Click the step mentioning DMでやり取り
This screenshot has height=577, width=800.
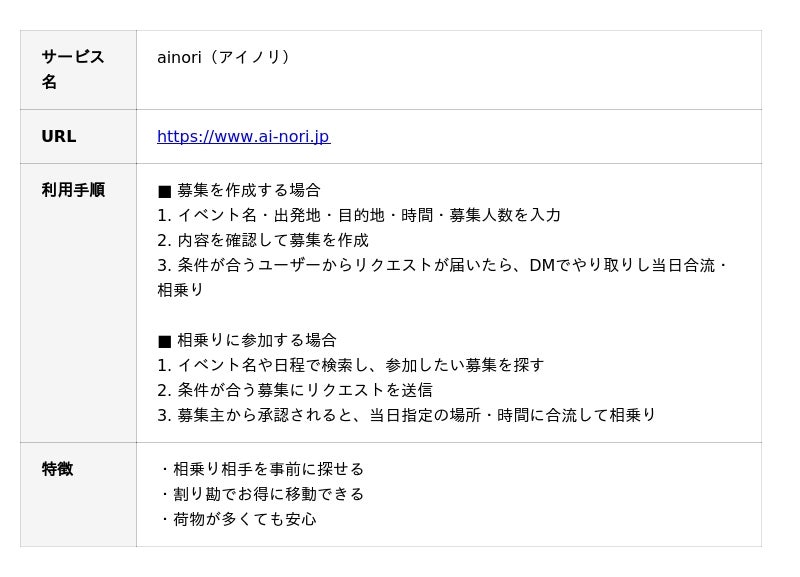443,265
